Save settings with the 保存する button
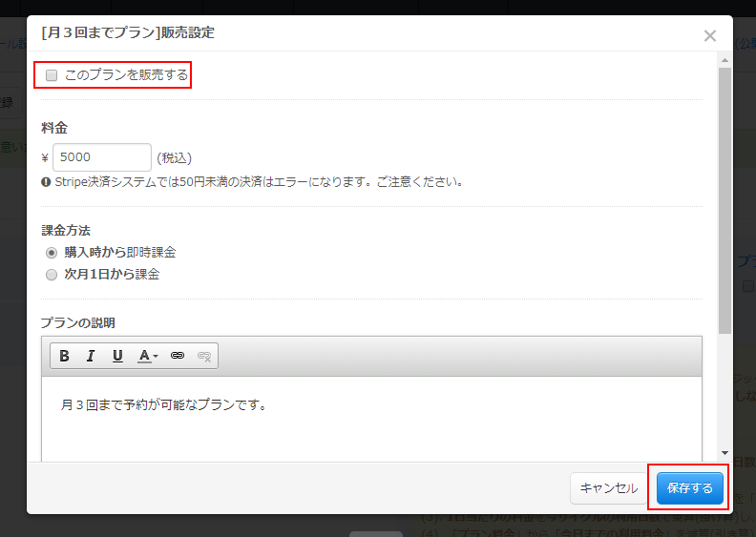The height and width of the screenshot is (537, 756). (x=689, y=488)
